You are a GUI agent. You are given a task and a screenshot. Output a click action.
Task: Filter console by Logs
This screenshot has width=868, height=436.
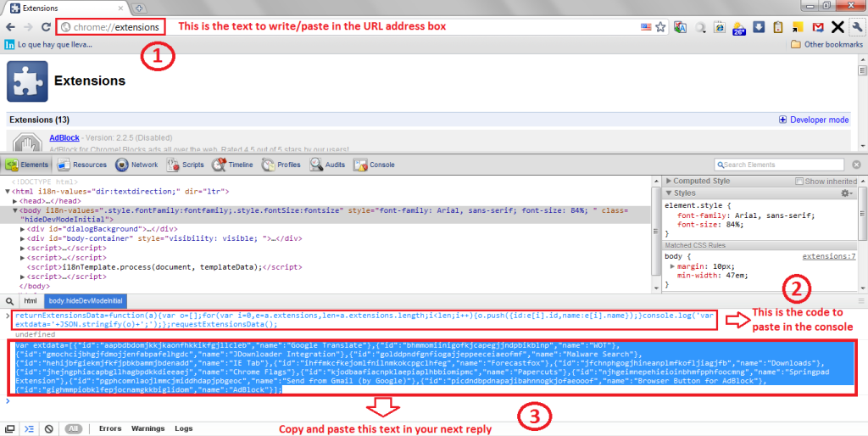coord(184,429)
